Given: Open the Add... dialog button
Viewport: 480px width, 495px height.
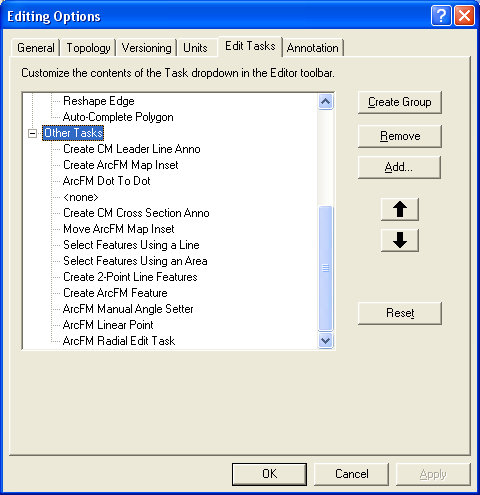Looking at the screenshot, I should pyautogui.click(x=399, y=167).
